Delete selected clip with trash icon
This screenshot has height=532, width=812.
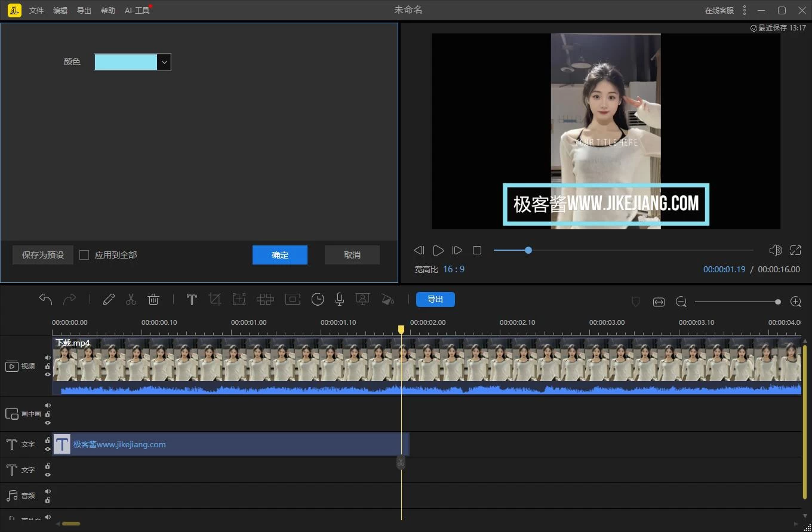(x=153, y=300)
